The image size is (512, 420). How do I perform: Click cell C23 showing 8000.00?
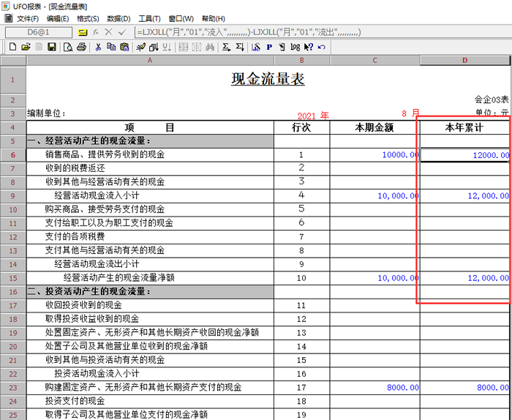coord(374,388)
